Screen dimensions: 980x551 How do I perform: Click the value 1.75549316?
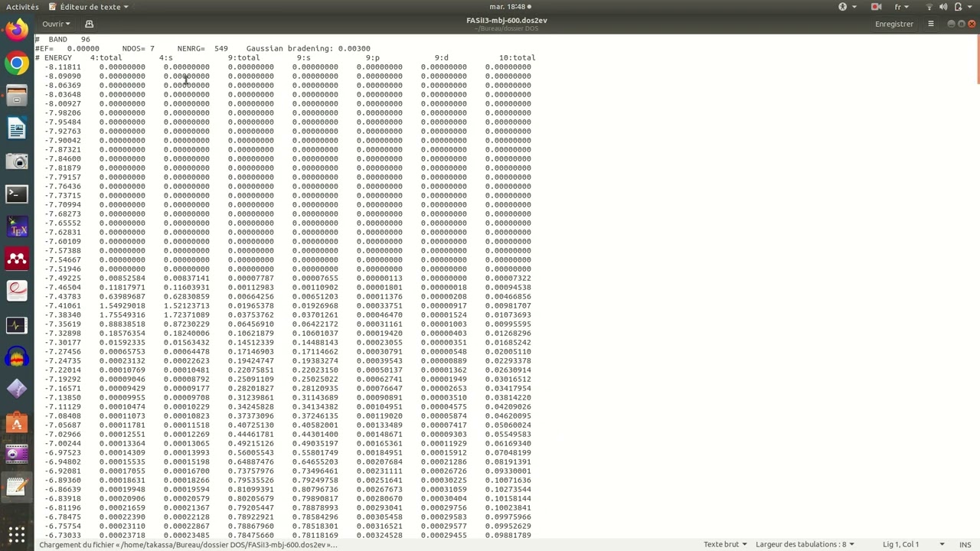coord(122,315)
